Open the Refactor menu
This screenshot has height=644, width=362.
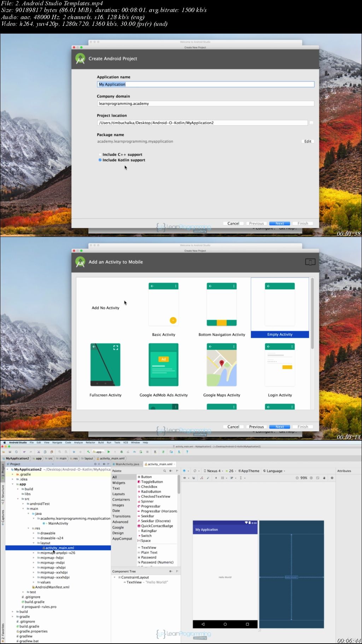click(90, 442)
